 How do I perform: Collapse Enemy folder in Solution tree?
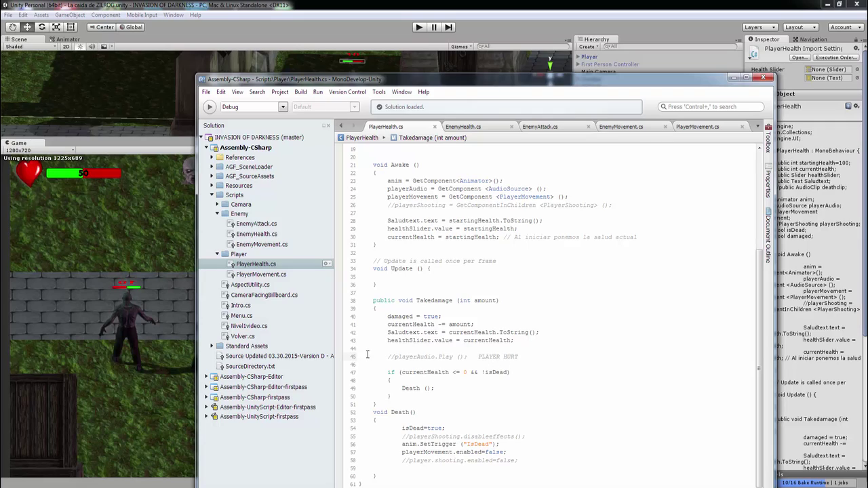(x=217, y=214)
